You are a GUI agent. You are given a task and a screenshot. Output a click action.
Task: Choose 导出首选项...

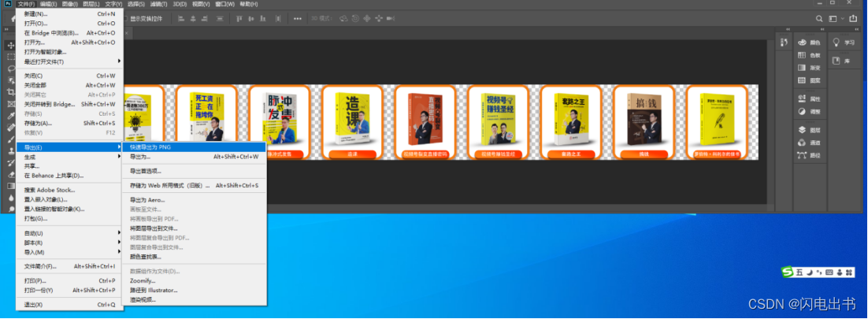click(195, 171)
